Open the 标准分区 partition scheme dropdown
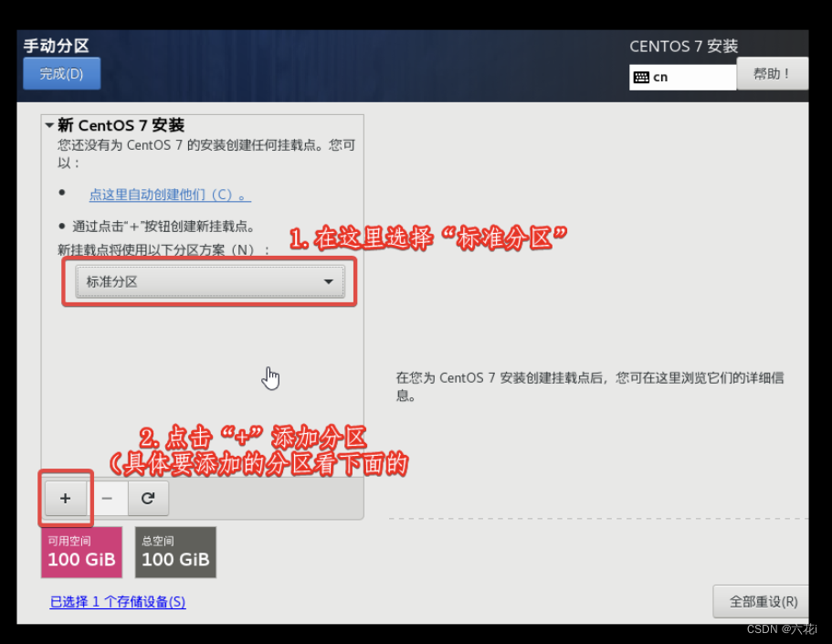This screenshot has width=832, height=644. coord(210,281)
